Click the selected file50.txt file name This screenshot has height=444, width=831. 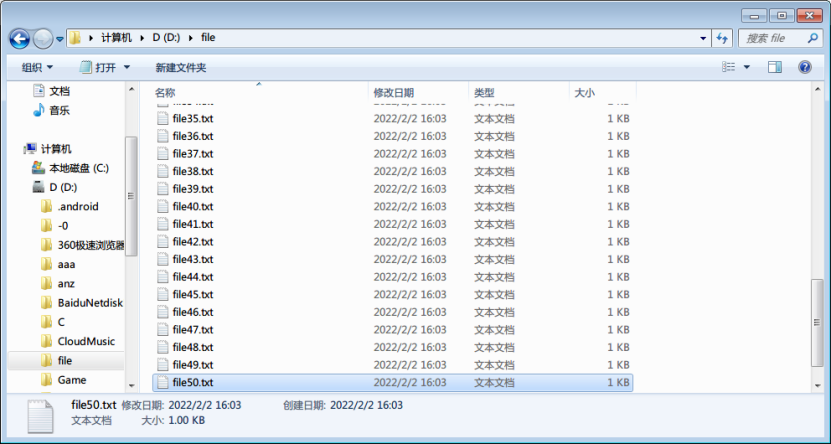[193, 382]
